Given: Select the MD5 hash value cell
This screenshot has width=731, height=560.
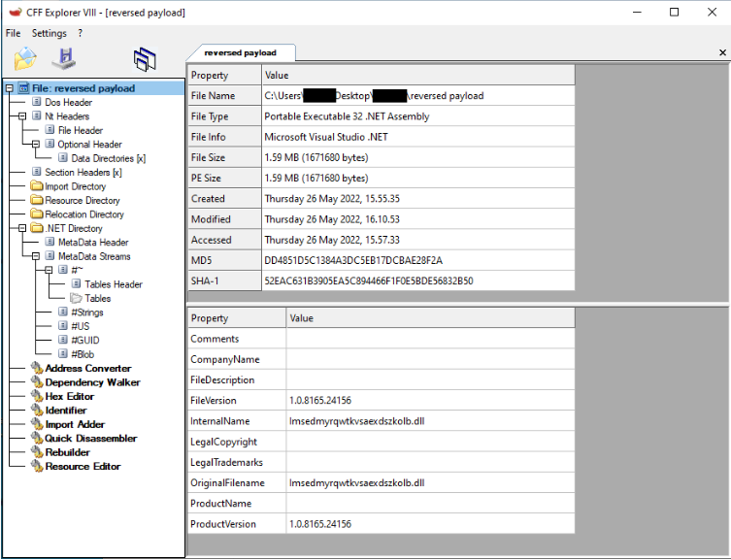Looking at the screenshot, I should pyautogui.click(x=418, y=260).
